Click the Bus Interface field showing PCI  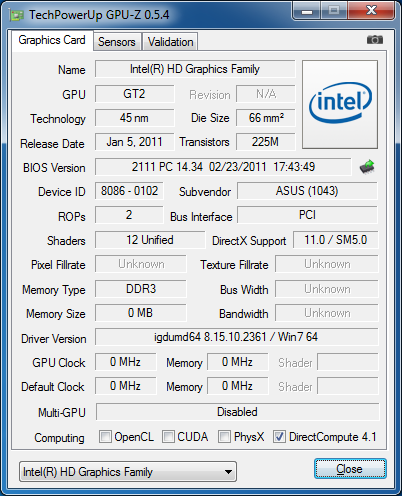pos(307,215)
